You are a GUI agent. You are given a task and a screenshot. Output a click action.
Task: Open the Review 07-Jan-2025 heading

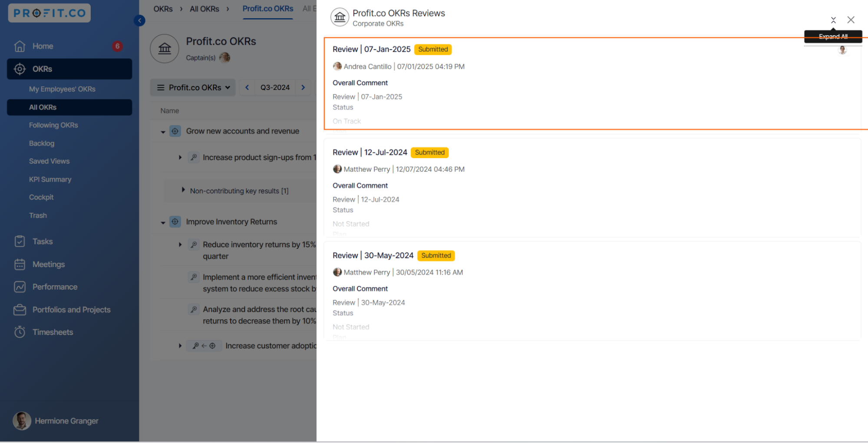[371, 49]
